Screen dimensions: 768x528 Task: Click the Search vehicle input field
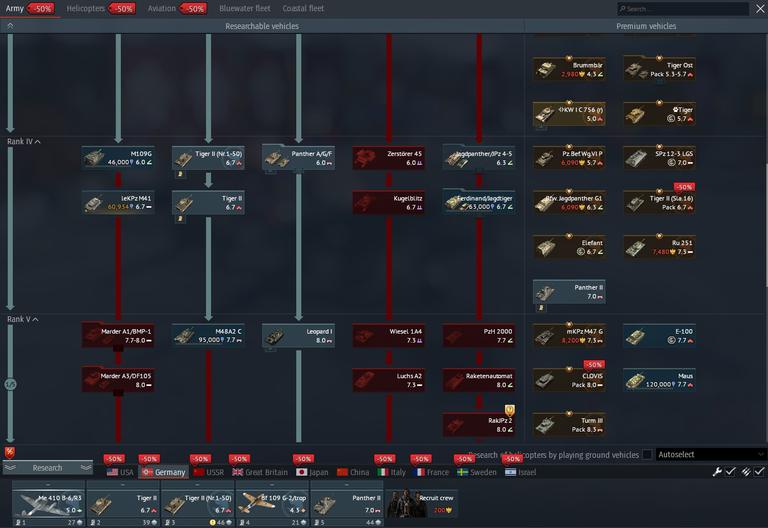coord(683,9)
